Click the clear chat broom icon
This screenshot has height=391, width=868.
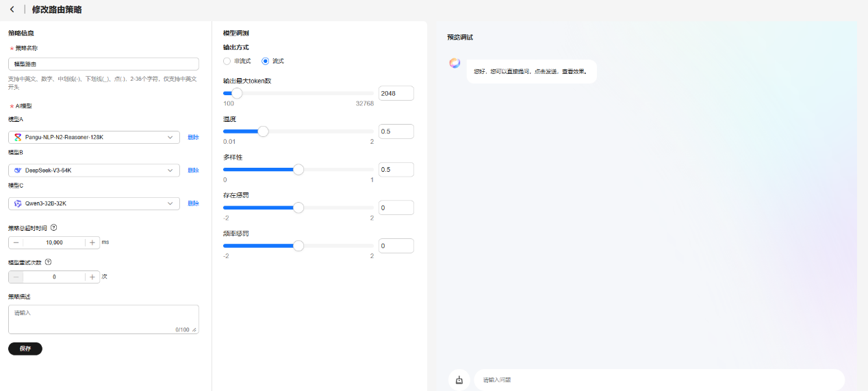(459, 380)
